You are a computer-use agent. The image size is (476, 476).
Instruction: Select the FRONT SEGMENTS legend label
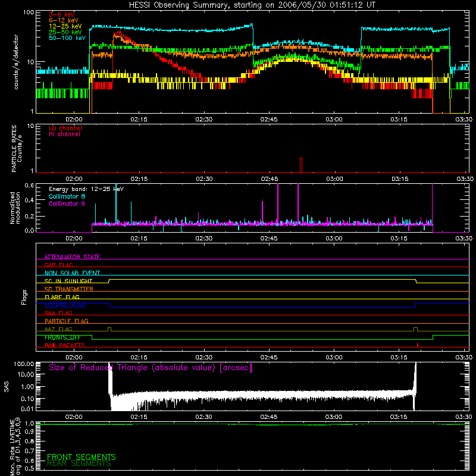82,457
